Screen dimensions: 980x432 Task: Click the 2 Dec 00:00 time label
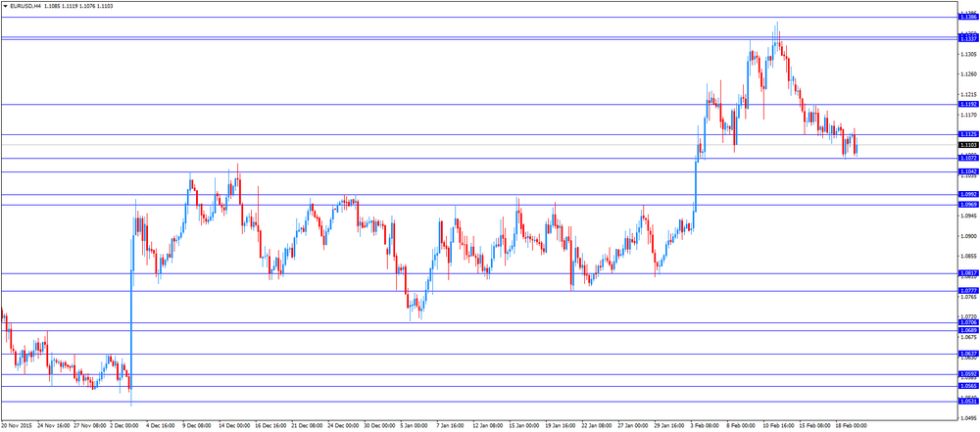click(x=126, y=425)
